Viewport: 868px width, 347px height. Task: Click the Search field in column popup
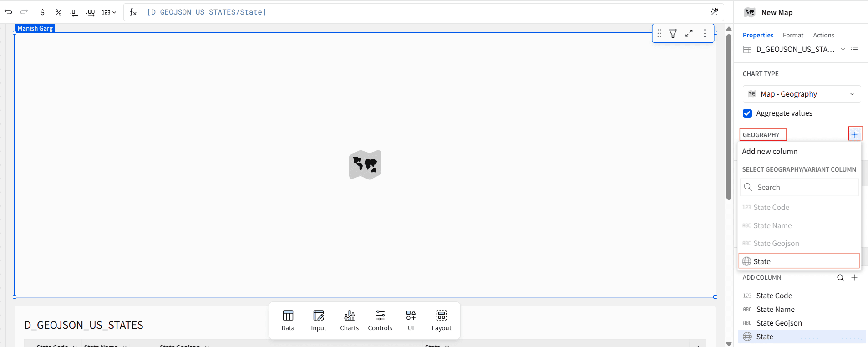click(799, 187)
